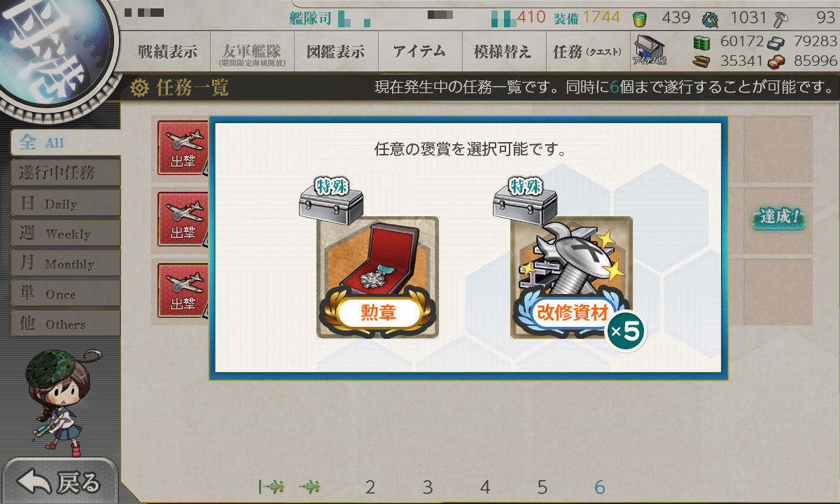Click the second red 出撃 sortie quest icon

coord(183,218)
